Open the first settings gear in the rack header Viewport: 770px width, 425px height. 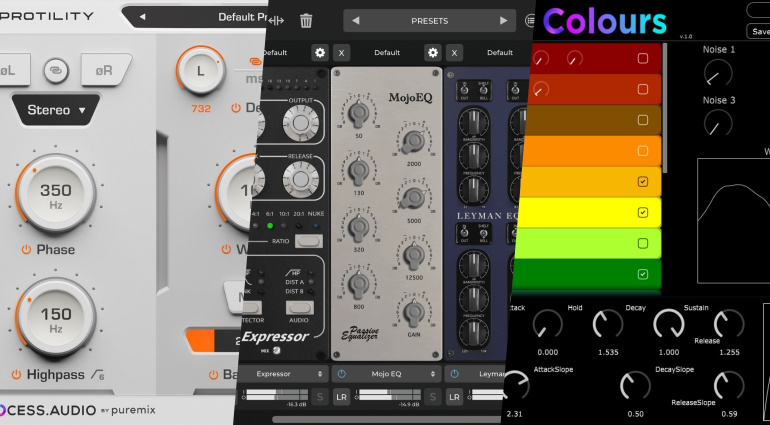tap(320, 53)
